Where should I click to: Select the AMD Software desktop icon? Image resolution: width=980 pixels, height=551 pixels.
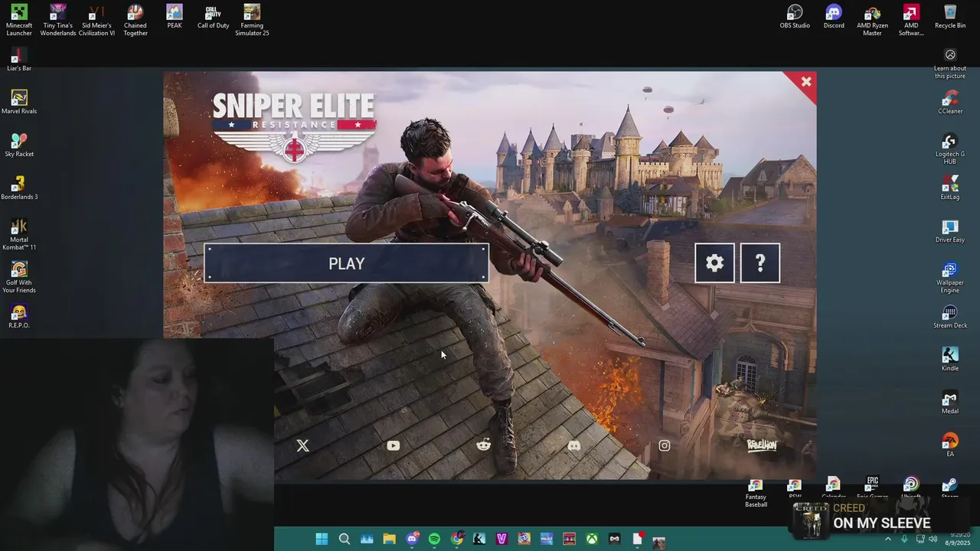tap(911, 21)
